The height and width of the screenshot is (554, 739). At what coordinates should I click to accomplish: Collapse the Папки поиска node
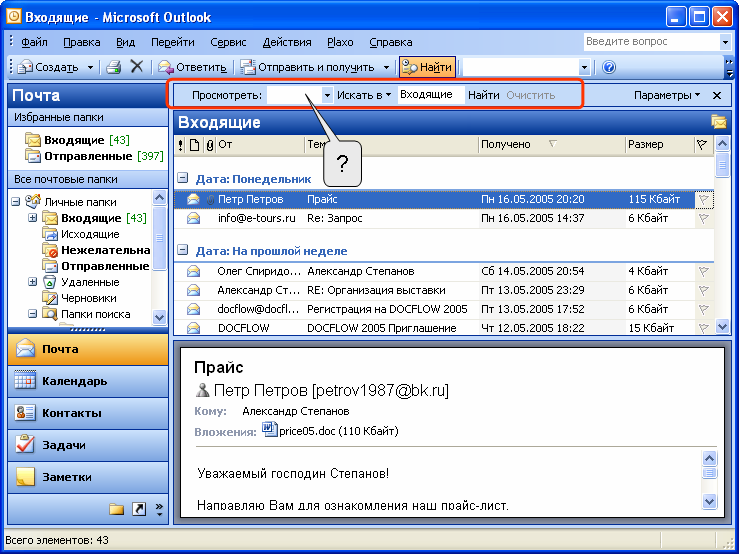(33, 314)
